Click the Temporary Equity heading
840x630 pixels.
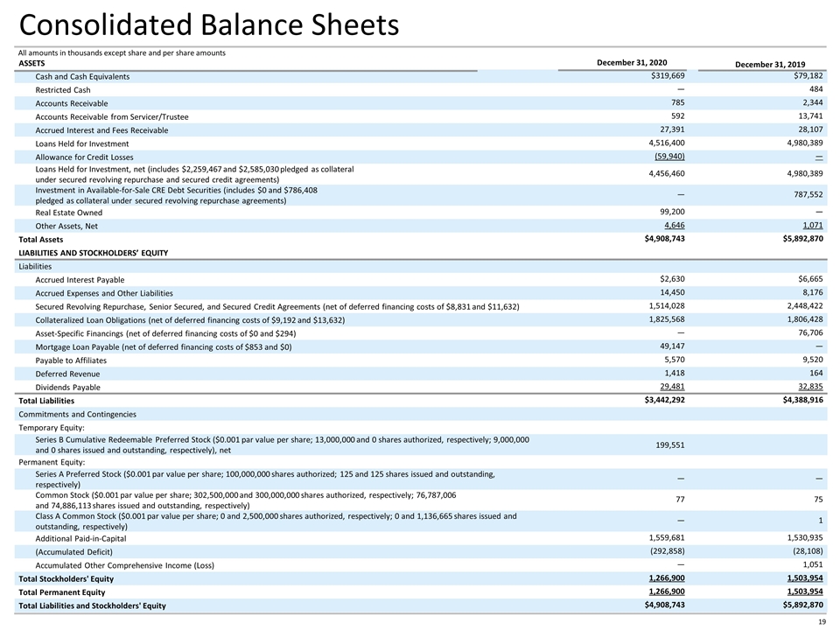click(x=52, y=428)
